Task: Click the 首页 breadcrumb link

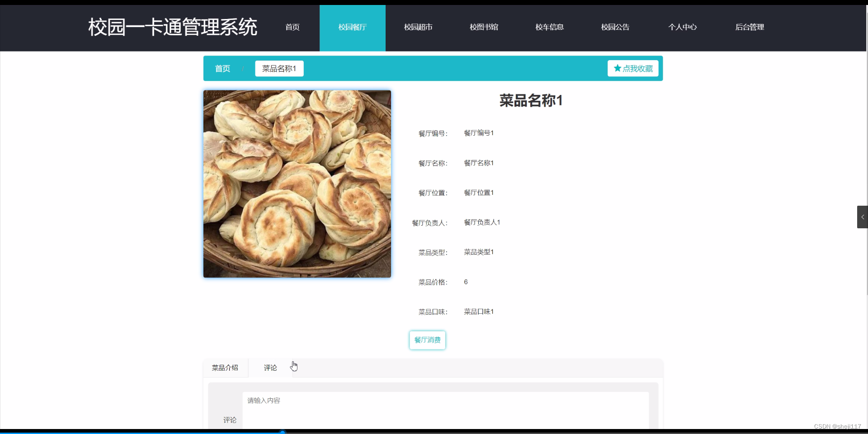Action: pyautogui.click(x=222, y=68)
